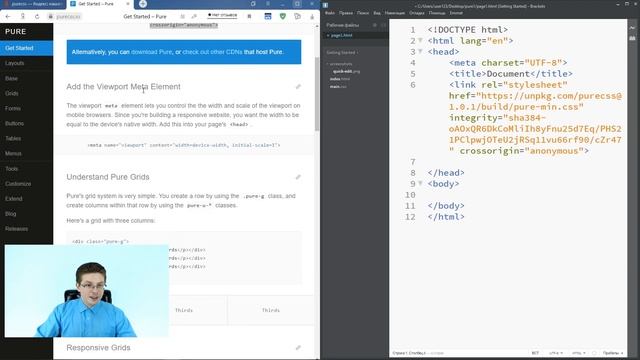Open the Extension Manager icon
640x360 pixels.
pos(632,38)
